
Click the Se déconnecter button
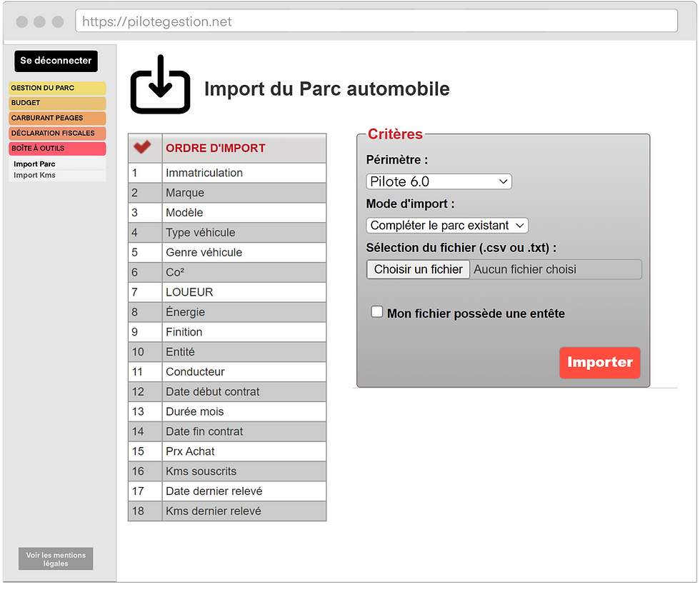pyautogui.click(x=56, y=61)
